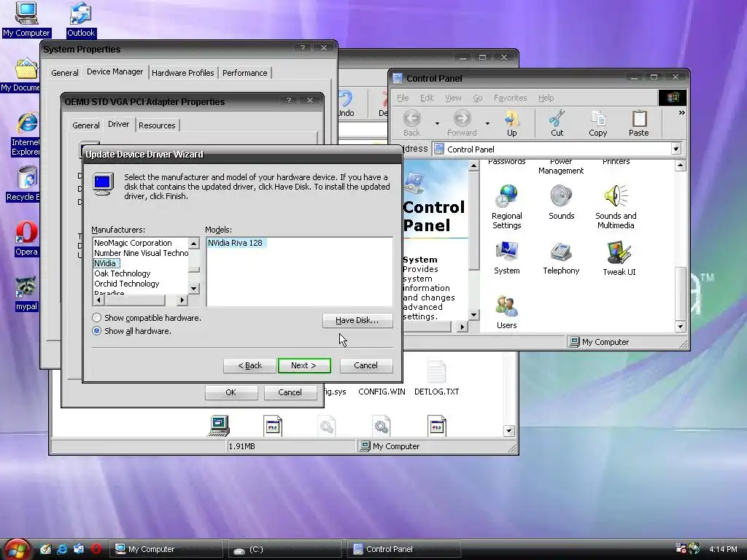
Task: Launch the Outlook desktop shortcut
Action: point(80,20)
